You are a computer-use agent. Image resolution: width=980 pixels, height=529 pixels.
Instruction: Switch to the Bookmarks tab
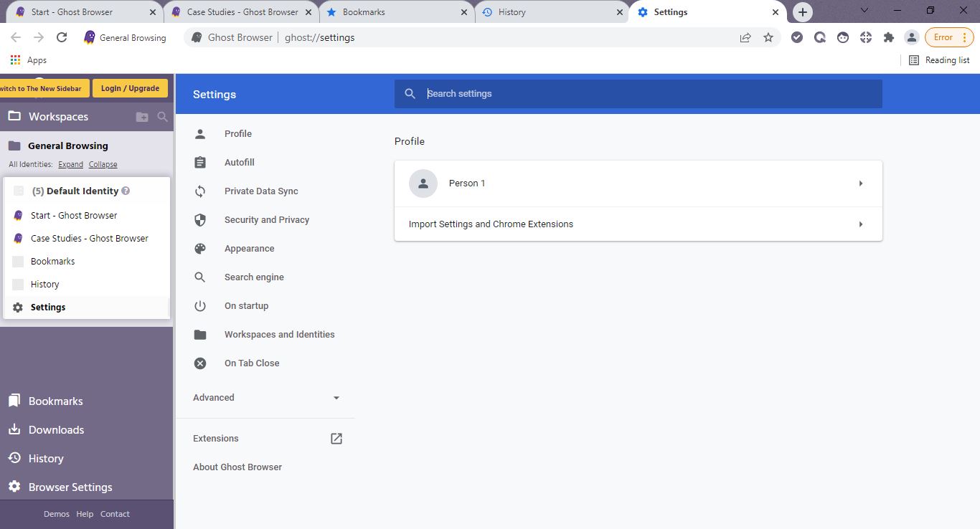tap(397, 12)
